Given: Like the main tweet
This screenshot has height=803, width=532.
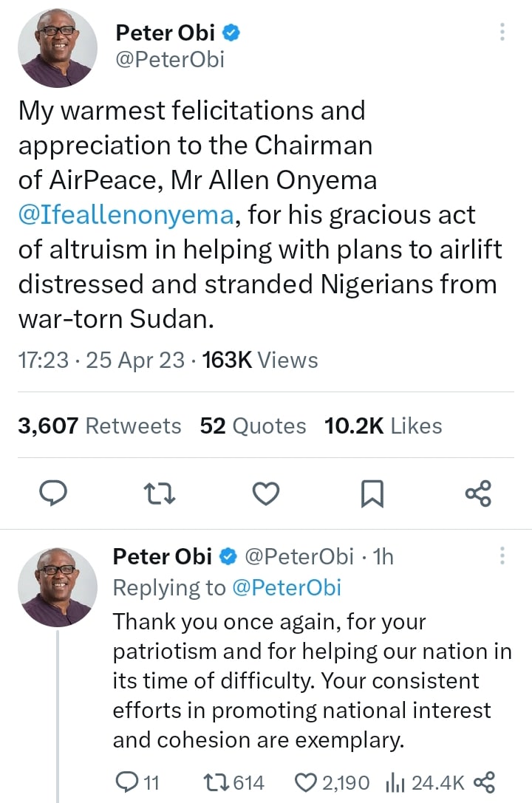Looking at the screenshot, I should tap(266, 493).
